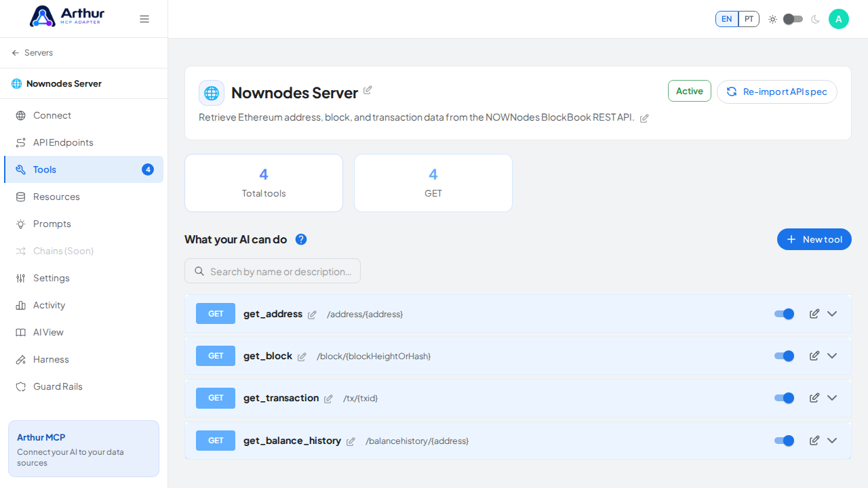Collapse sidebar with hamburger menu icon

[x=144, y=19]
